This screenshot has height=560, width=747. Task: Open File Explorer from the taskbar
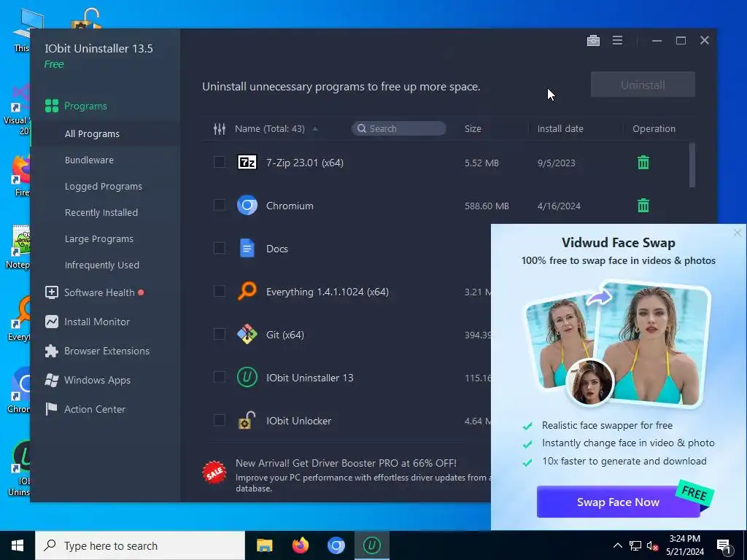click(264, 545)
